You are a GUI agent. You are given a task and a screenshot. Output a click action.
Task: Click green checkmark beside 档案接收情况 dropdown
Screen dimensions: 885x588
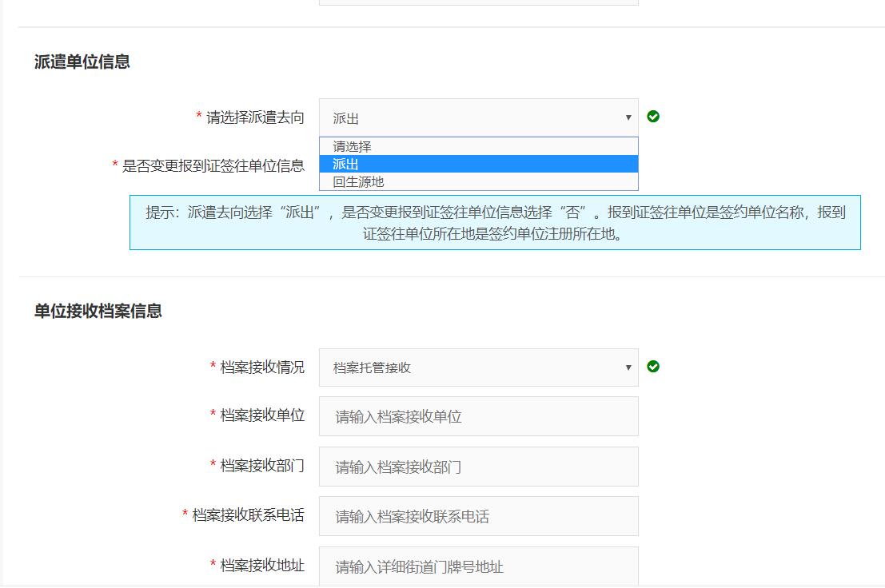pos(653,367)
